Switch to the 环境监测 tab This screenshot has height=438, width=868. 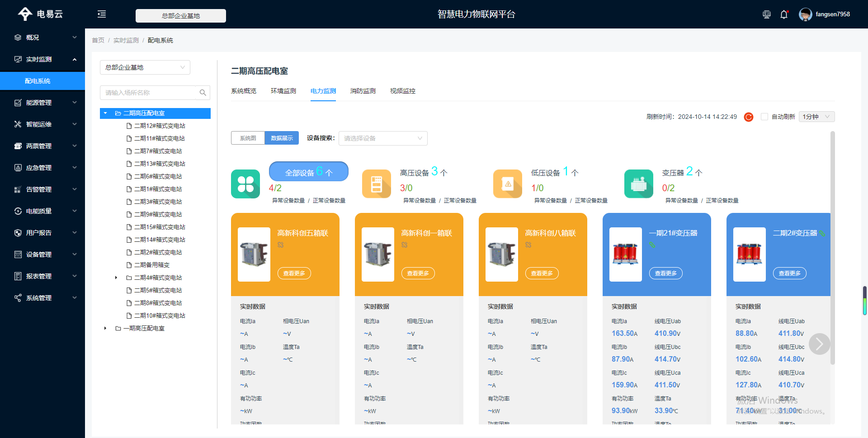(x=283, y=91)
